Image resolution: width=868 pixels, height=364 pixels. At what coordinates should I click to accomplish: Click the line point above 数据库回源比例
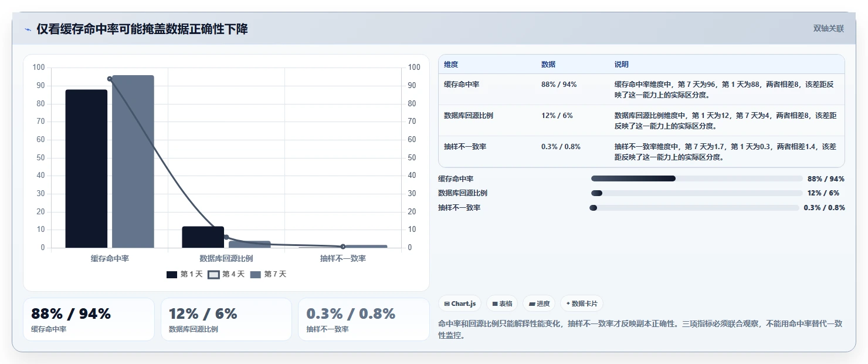(226, 237)
